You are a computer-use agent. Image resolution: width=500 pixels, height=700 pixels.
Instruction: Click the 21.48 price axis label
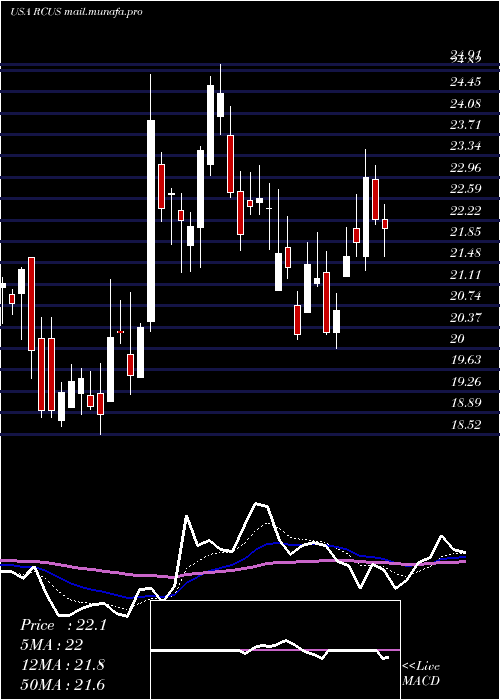[466, 253]
